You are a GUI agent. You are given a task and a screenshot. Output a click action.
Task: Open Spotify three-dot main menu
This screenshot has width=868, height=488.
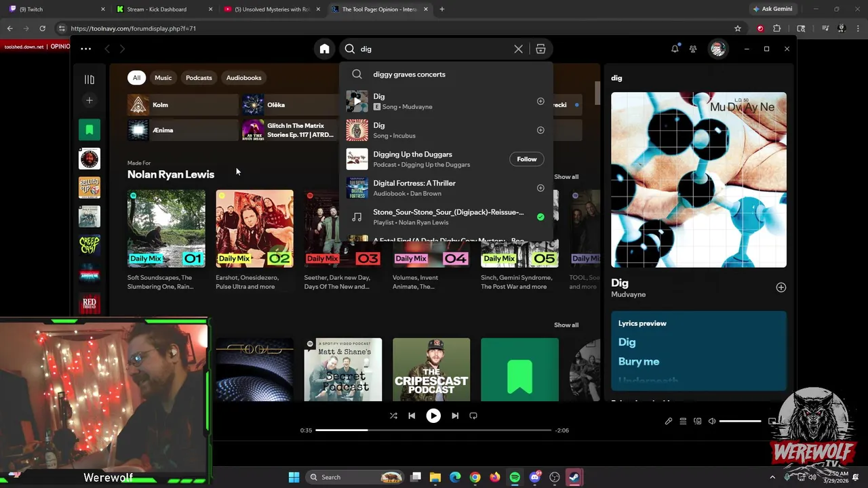[x=85, y=49]
